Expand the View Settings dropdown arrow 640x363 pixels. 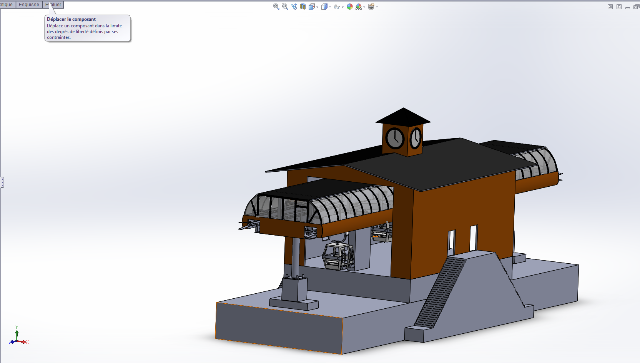pos(377,7)
